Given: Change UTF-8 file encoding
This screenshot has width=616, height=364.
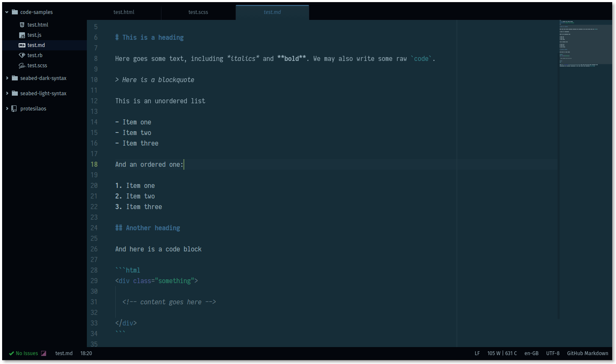Looking at the screenshot, I should tap(553, 353).
